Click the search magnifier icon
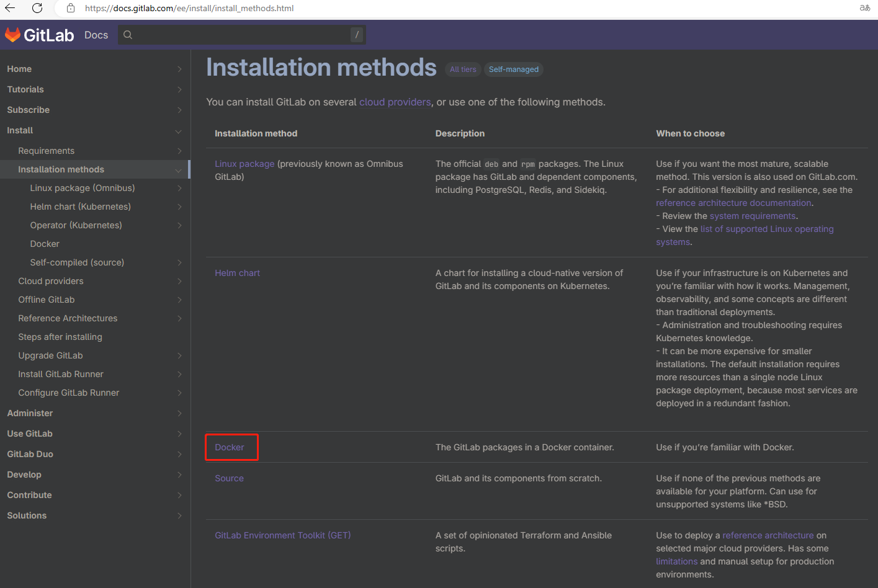878x588 pixels. 128,35
